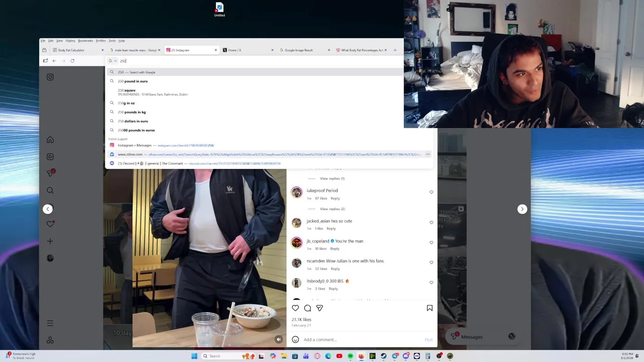Reply to jb_copeland's comment

pos(335,248)
